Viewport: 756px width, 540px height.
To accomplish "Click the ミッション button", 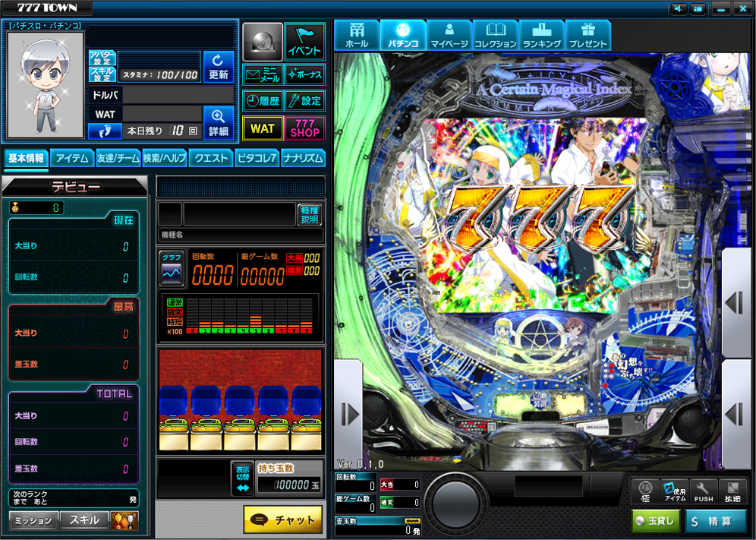I will (x=33, y=520).
